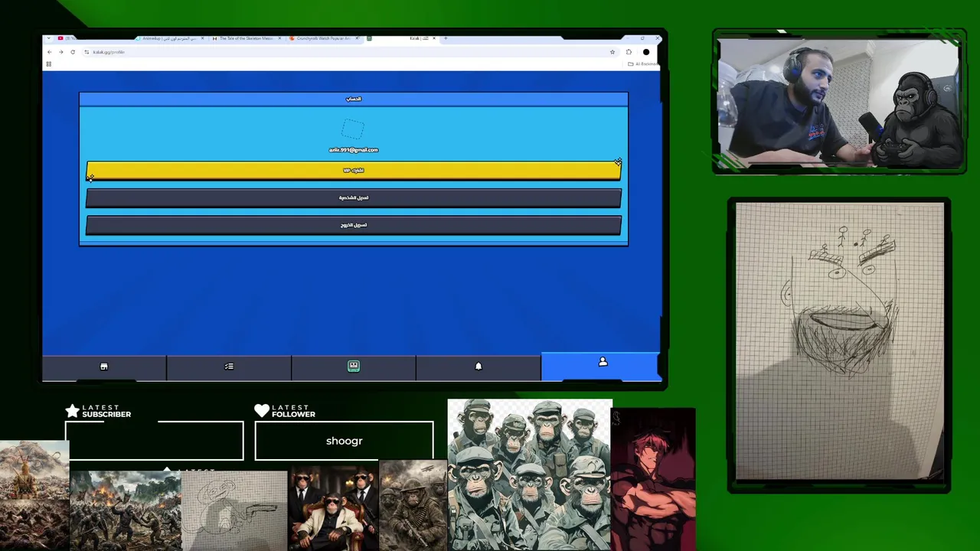Click the dashed avatar placeholder
This screenshot has height=551, width=980.
(x=353, y=128)
